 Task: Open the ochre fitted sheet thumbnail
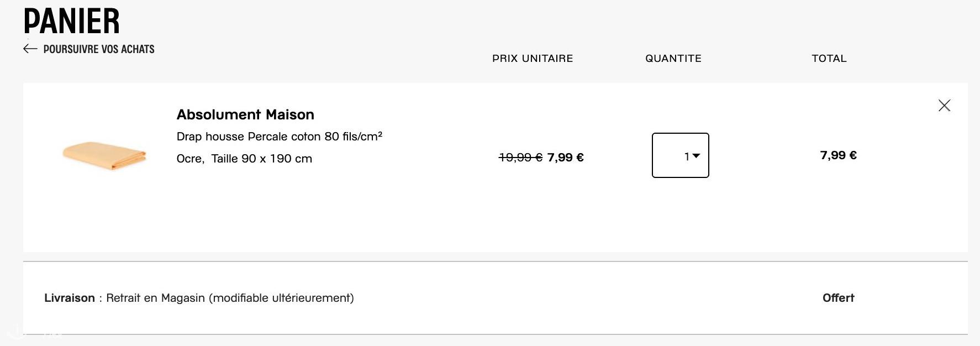[x=104, y=156]
